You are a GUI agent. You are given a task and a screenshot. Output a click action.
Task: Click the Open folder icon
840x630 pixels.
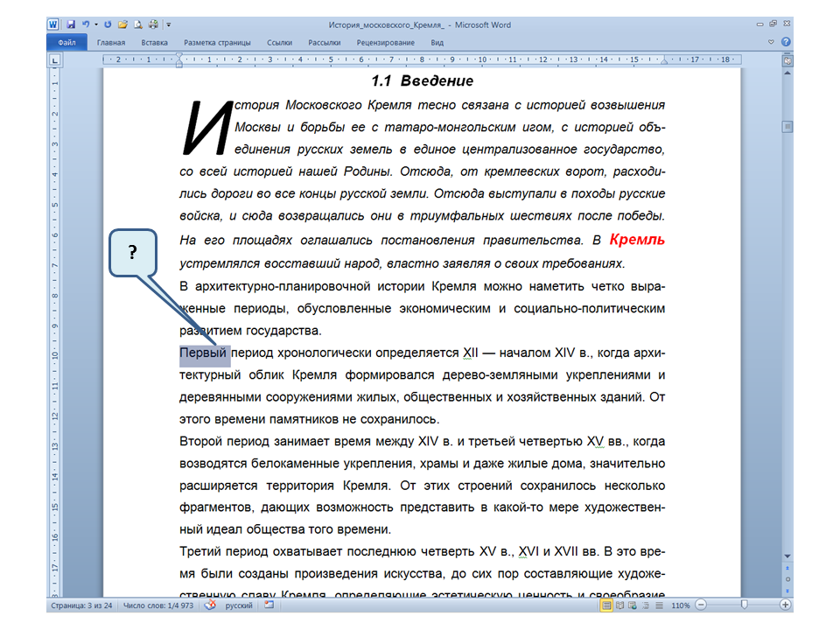pyautogui.click(x=122, y=25)
